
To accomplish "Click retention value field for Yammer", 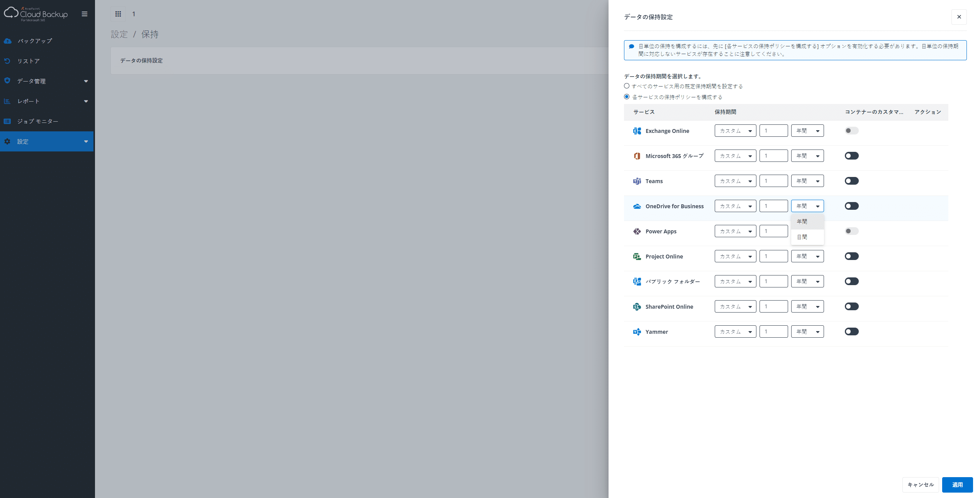I will 773,331.
